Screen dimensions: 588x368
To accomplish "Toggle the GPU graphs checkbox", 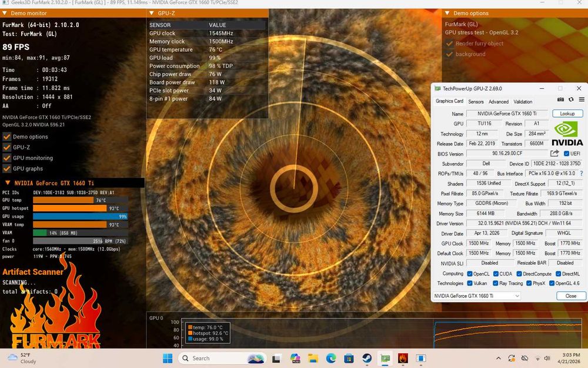I will pyautogui.click(x=6, y=168).
